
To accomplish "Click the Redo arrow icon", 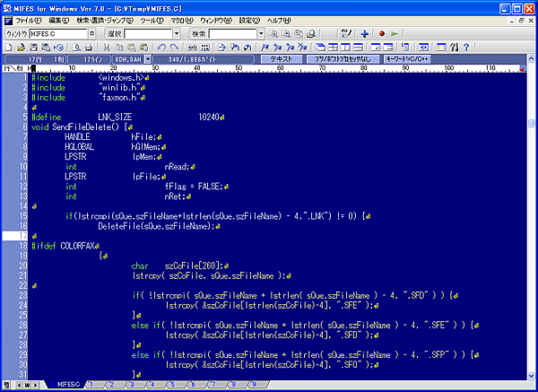I will [x=173, y=47].
